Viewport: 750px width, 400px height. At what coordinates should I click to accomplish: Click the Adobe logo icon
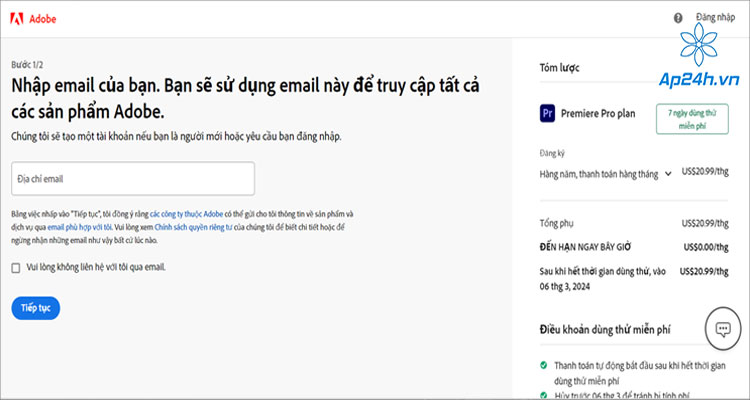(17, 19)
